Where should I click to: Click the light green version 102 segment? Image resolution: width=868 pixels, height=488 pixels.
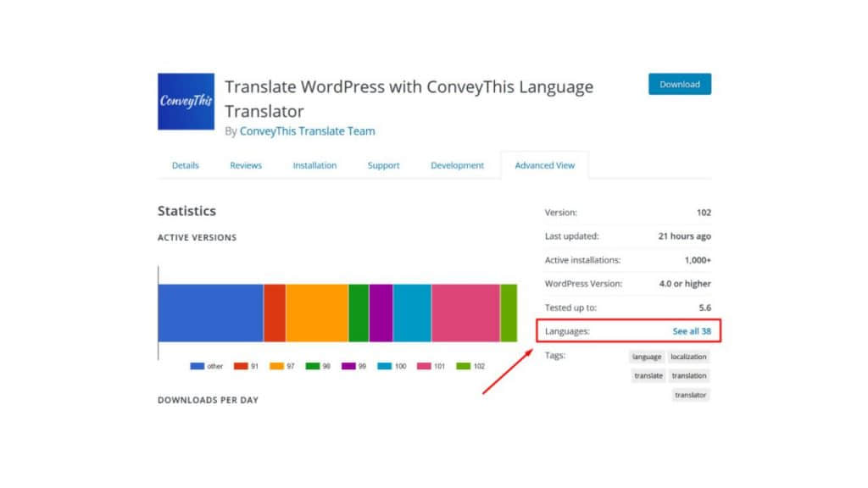pos(509,313)
